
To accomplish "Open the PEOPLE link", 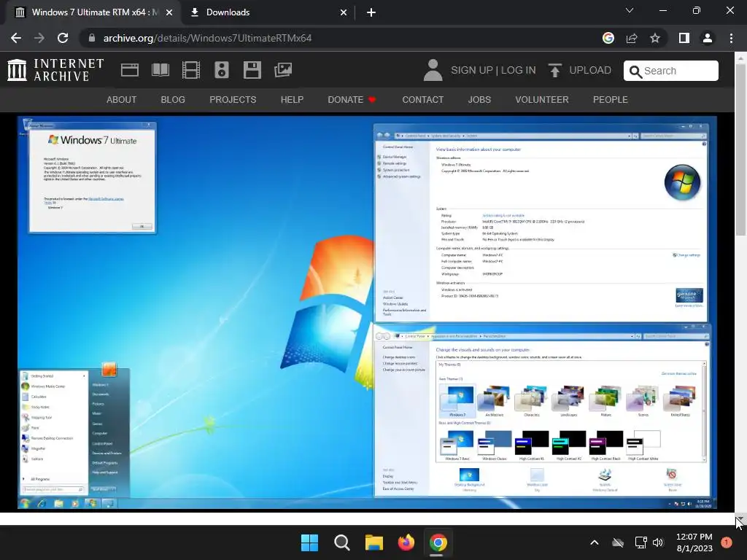I will click(611, 99).
